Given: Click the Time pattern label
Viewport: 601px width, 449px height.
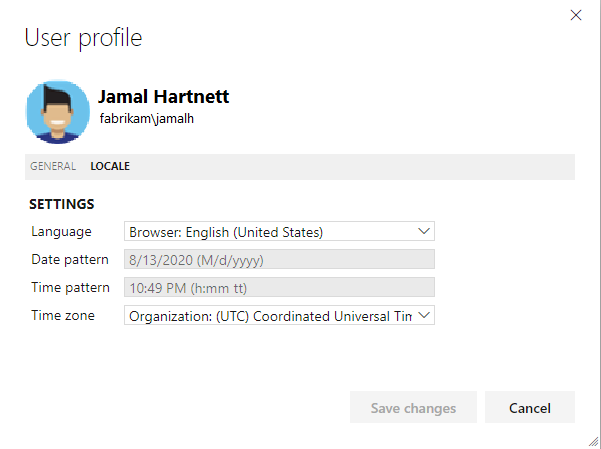Looking at the screenshot, I should click(70, 287).
